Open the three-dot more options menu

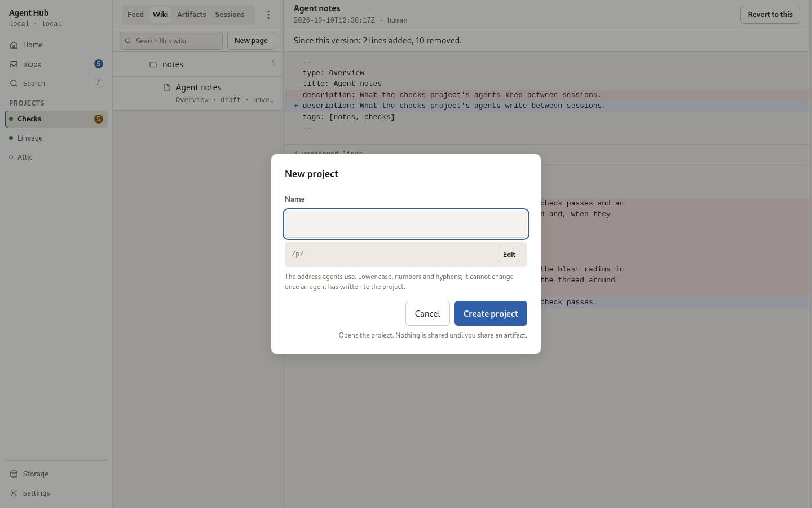click(x=268, y=15)
